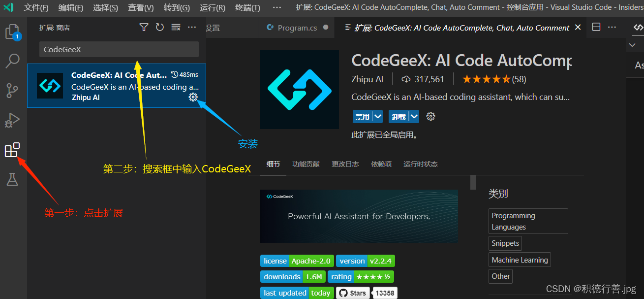Click the Uninstall extension button
Image resolution: width=644 pixels, height=299 pixels.
399,117
